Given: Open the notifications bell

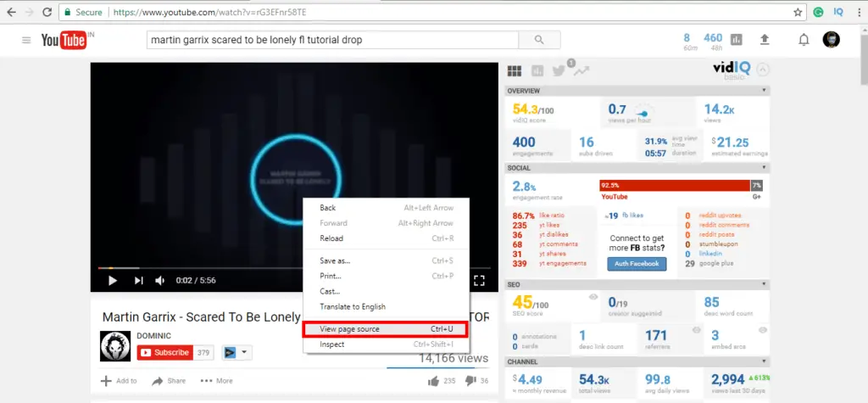Looking at the screenshot, I should tap(804, 39).
